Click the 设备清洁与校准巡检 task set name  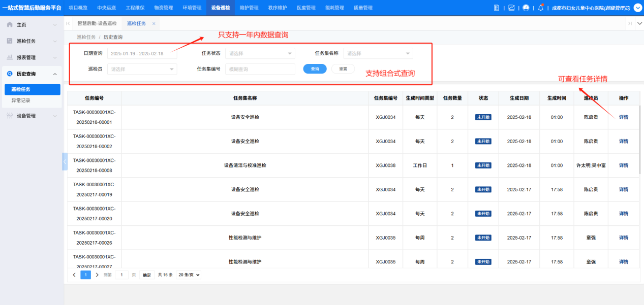(245, 165)
